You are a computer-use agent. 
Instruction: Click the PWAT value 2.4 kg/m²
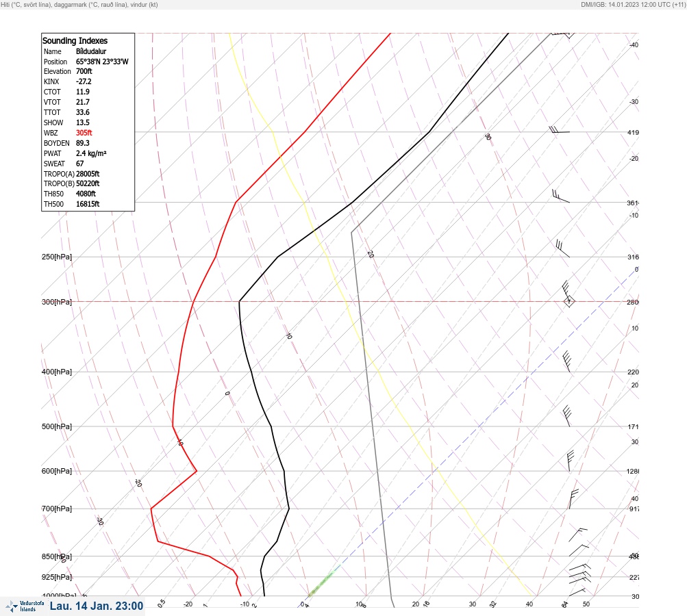tap(91, 153)
